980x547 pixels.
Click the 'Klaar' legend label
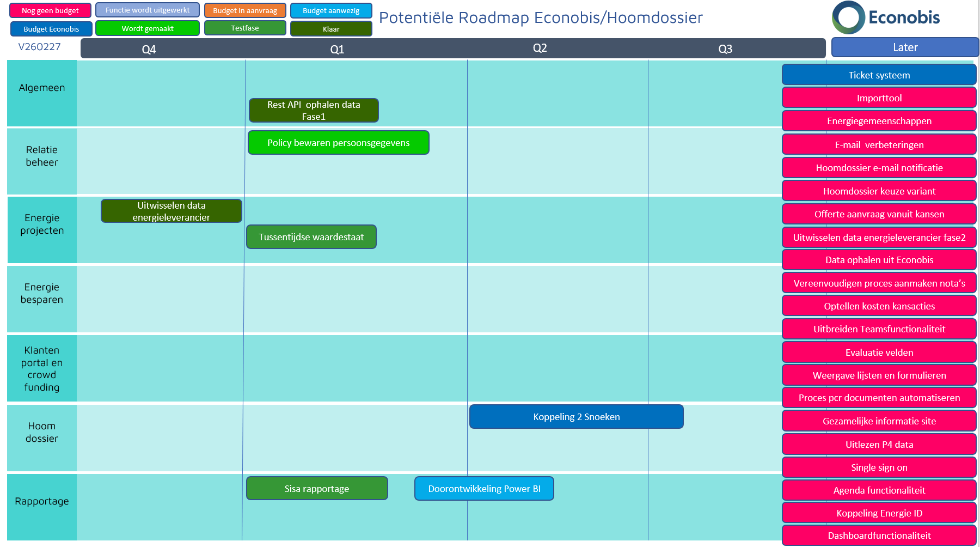[331, 29]
